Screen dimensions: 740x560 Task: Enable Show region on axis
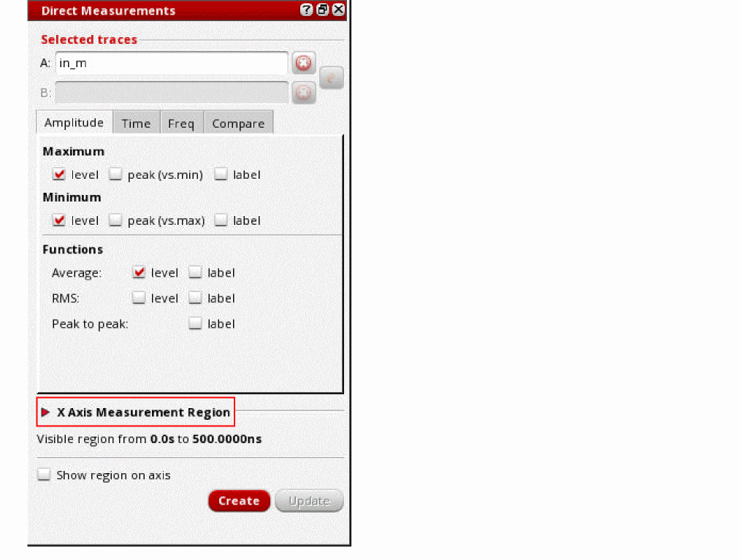(45, 475)
